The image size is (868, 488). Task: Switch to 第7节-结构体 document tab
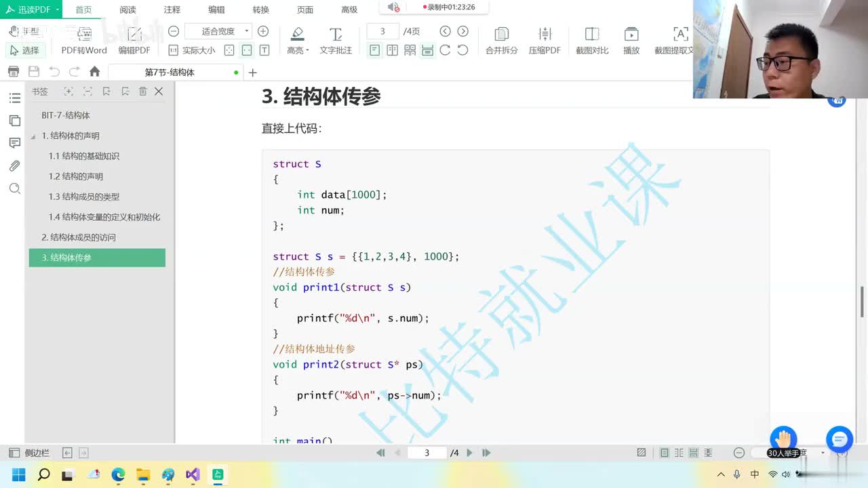175,73
